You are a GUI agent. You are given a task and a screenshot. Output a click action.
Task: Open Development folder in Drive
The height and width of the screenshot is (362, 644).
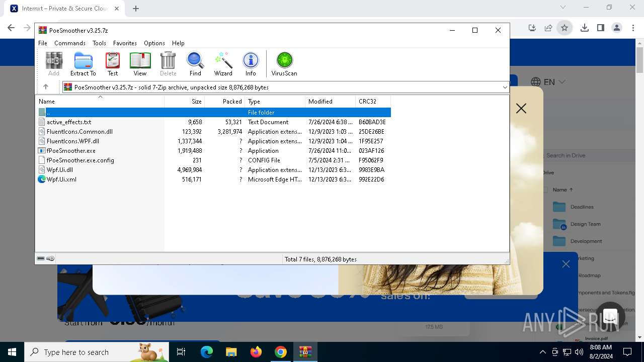point(577,241)
